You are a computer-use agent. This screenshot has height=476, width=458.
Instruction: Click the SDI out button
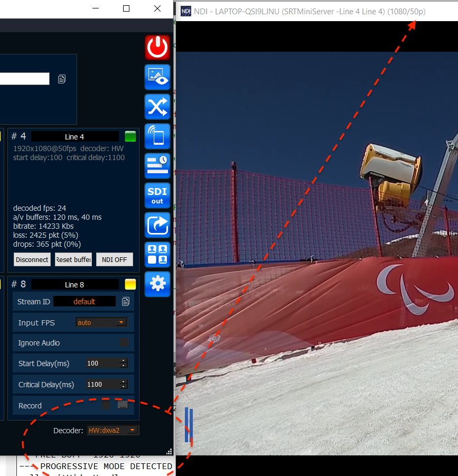coord(157,195)
